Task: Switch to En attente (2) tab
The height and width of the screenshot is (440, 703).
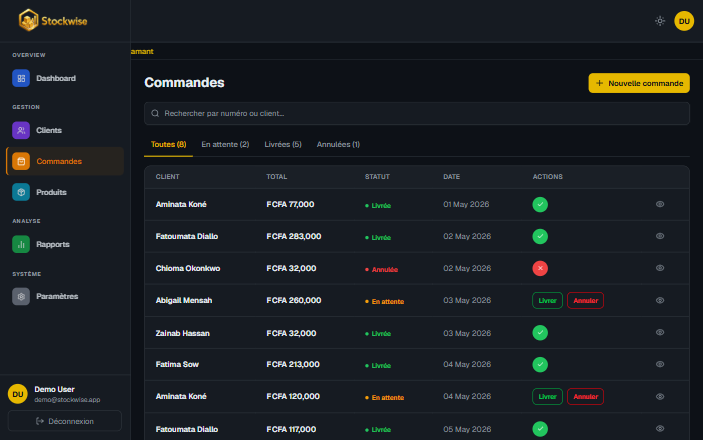Action: (x=225, y=144)
